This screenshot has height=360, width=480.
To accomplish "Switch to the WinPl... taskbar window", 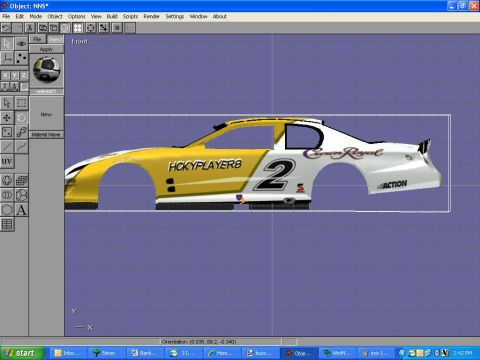I will pos(339,353).
